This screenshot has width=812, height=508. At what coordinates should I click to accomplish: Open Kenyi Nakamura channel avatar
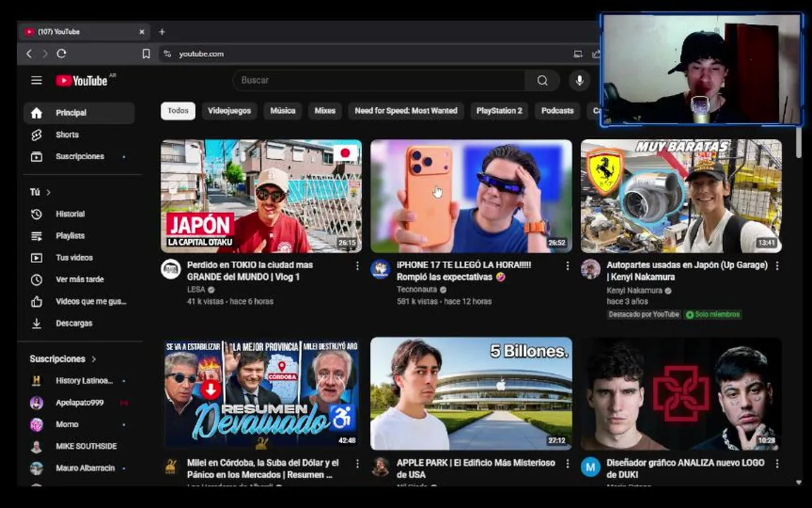coord(591,269)
